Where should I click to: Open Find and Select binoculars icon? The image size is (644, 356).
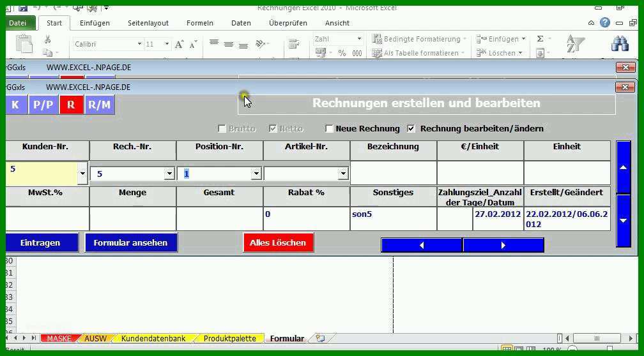tap(620, 43)
